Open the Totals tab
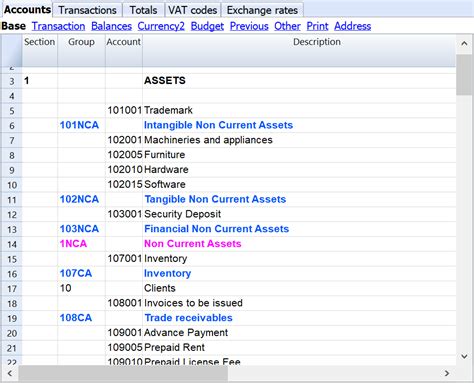Screen dimensions: 474x383 click(x=143, y=10)
